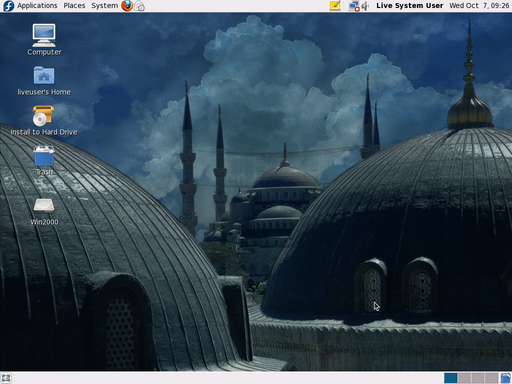Select the Win2000 drive icon

click(44, 211)
